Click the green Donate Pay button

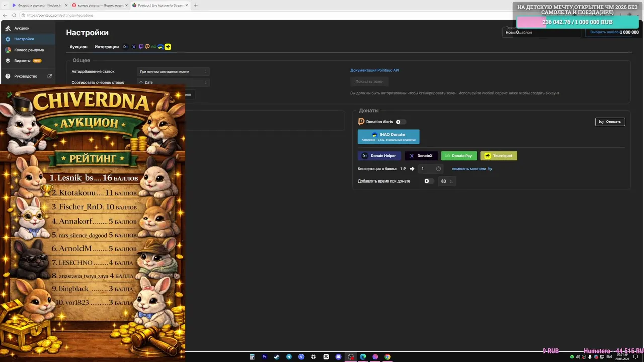pos(459,156)
